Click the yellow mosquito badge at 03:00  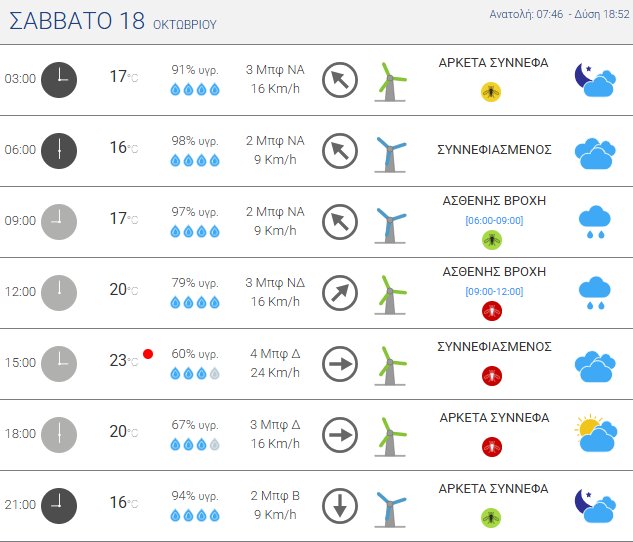point(491,91)
